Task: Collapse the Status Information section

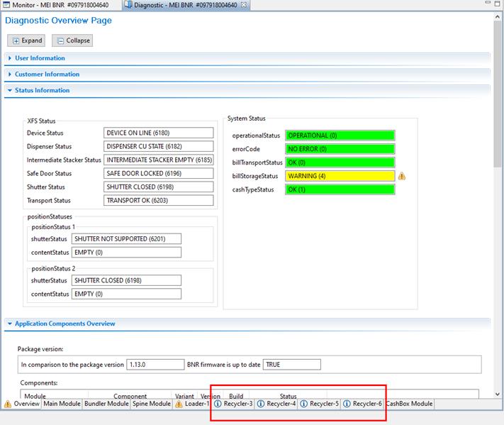Action: (x=9, y=91)
